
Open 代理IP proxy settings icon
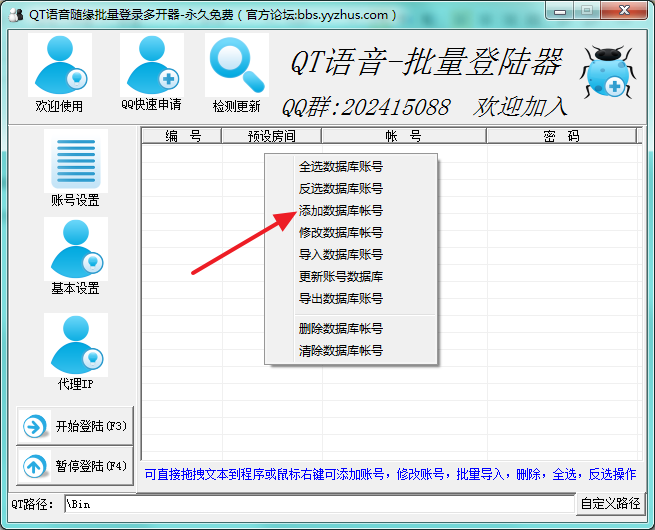point(75,344)
